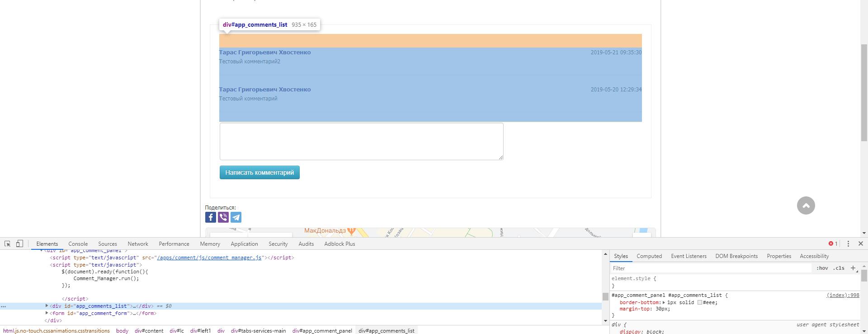The image size is (868, 334).
Task: Expand the app_comments_list div node
Action: [x=47, y=306]
